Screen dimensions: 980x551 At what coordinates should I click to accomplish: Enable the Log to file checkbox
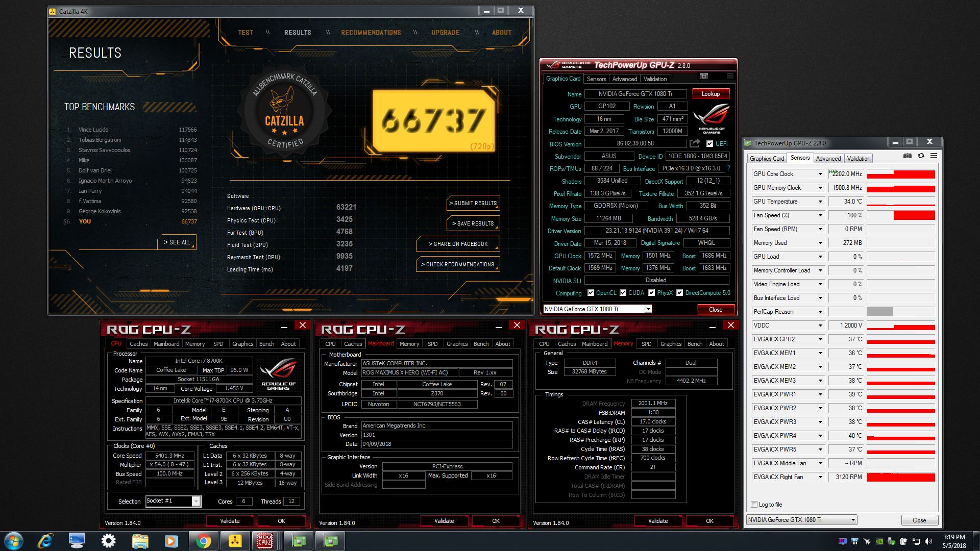click(x=754, y=505)
